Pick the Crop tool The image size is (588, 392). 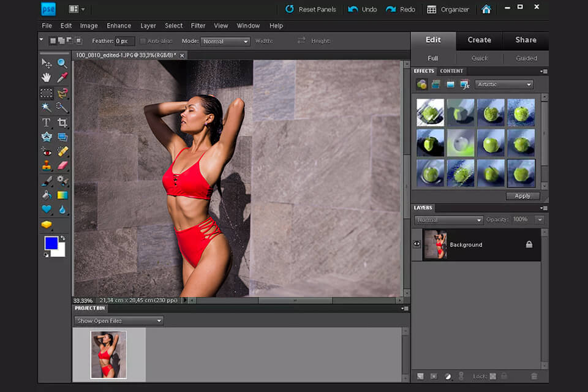[x=62, y=123]
